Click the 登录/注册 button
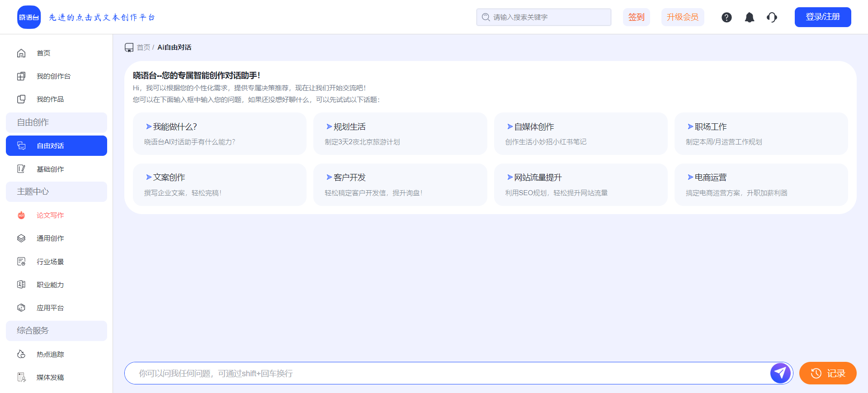Viewport: 868px width, 393px height. coord(822,17)
